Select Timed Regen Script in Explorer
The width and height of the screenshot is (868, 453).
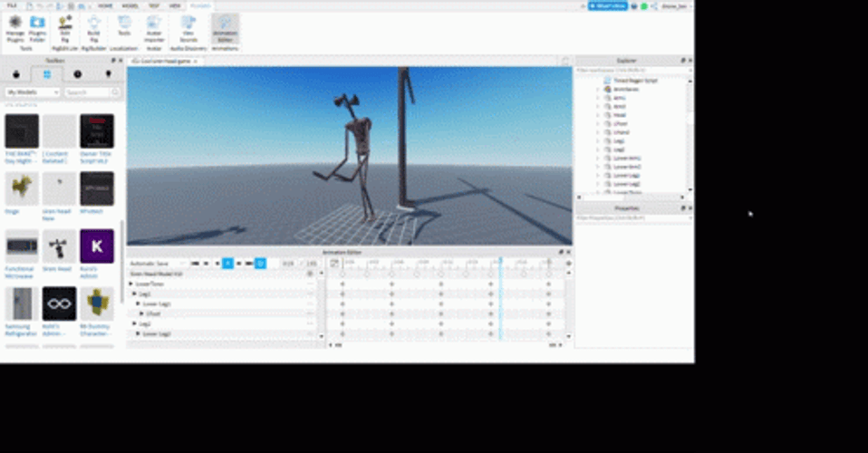pos(635,81)
